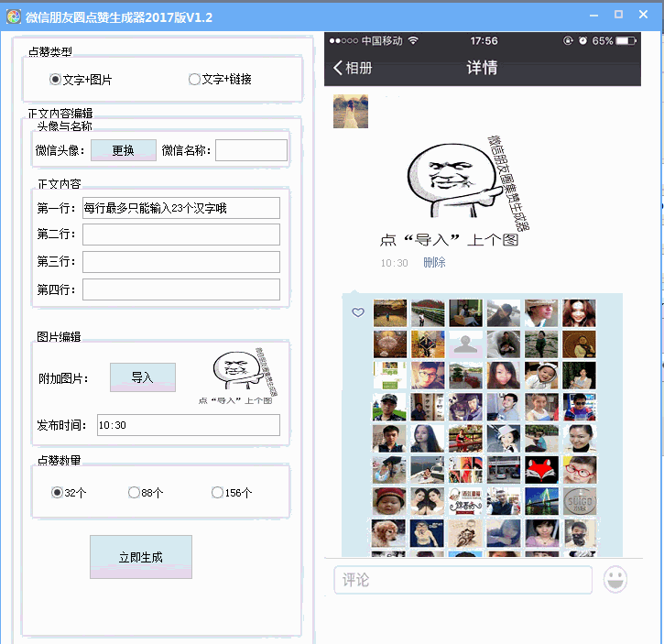Click the alarm clock status bar icon
Image resolution: width=664 pixels, height=644 pixels.
click(x=583, y=40)
